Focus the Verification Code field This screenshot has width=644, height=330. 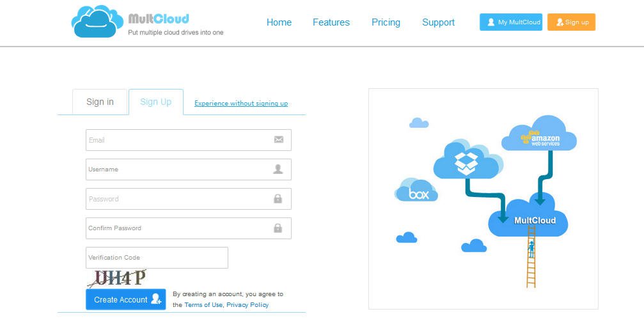click(x=157, y=258)
